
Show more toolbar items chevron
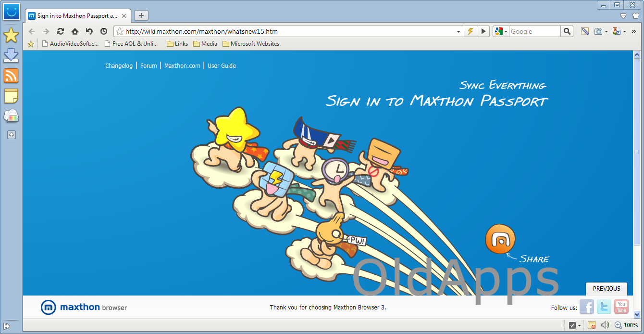pos(634,31)
